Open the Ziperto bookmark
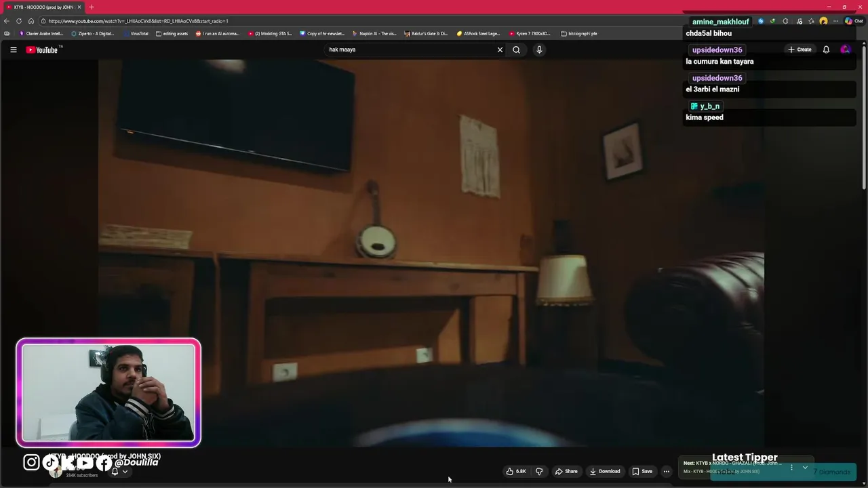This screenshot has height=488, width=868. [x=93, y=33]
